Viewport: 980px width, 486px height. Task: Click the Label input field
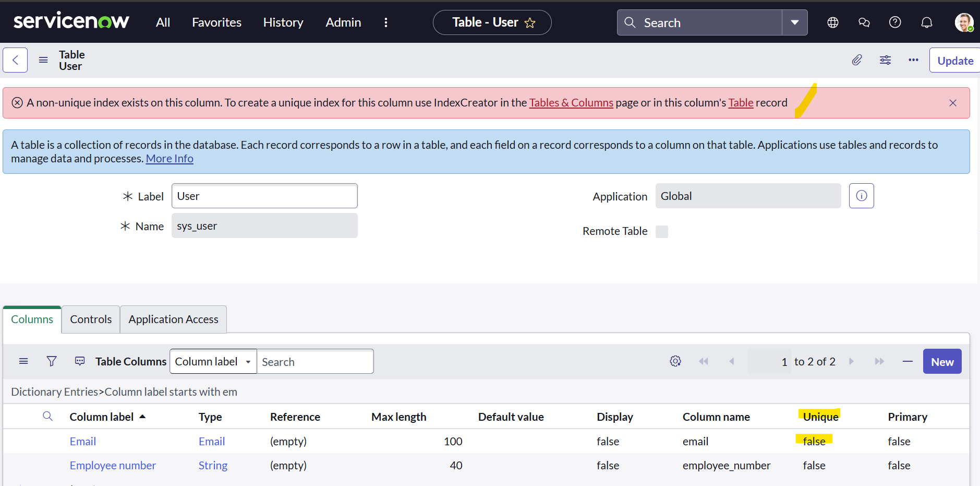[264, 196]
